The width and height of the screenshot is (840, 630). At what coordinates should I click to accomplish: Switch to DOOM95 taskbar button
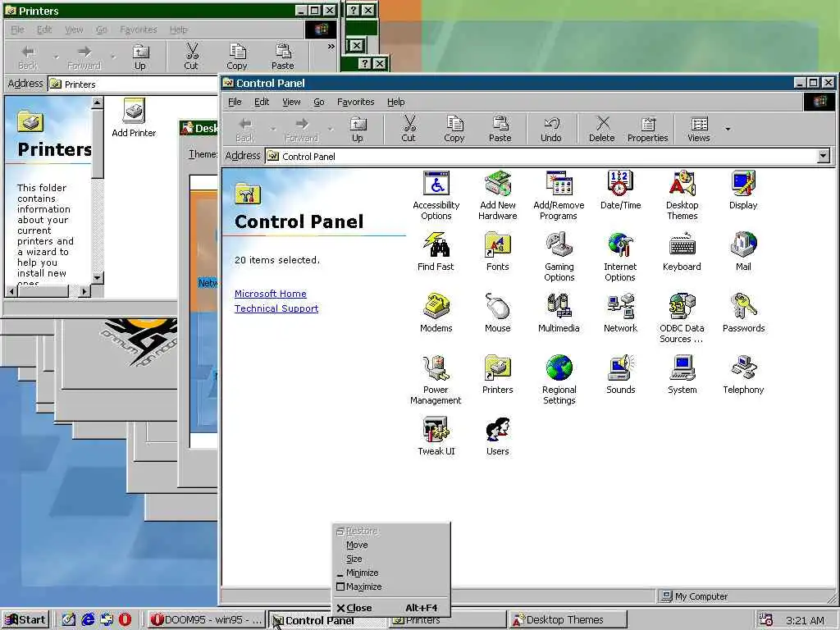(x=206, y=620)
